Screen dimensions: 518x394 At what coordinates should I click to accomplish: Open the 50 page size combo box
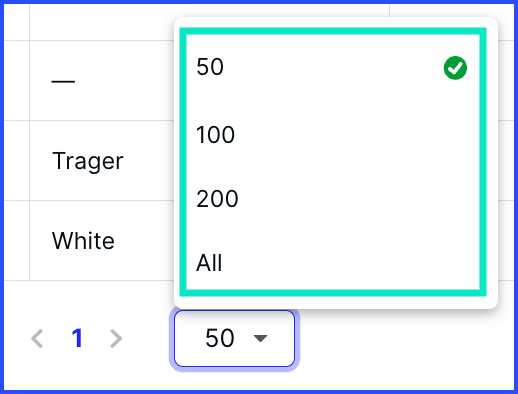234,339
